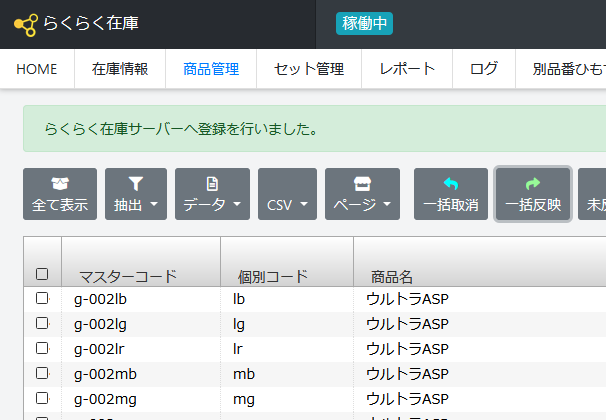
Task: Open the データ dropdown arrow
Action: (237, 204)
